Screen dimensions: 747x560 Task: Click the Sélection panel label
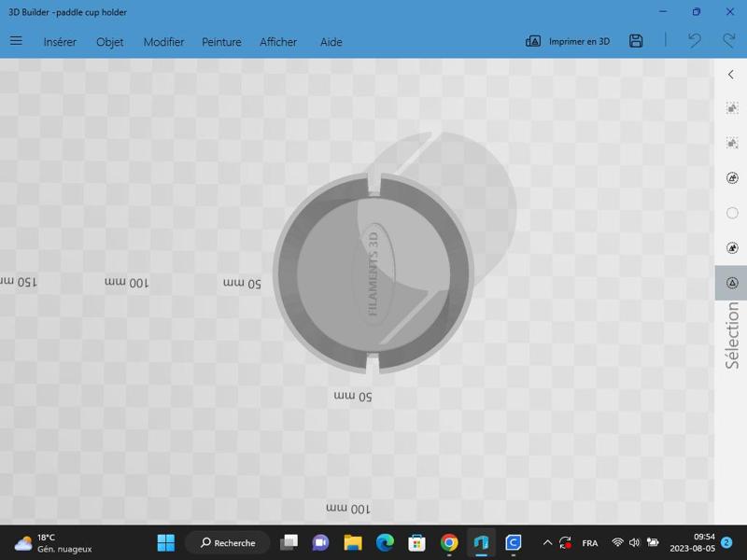(732, 335)
